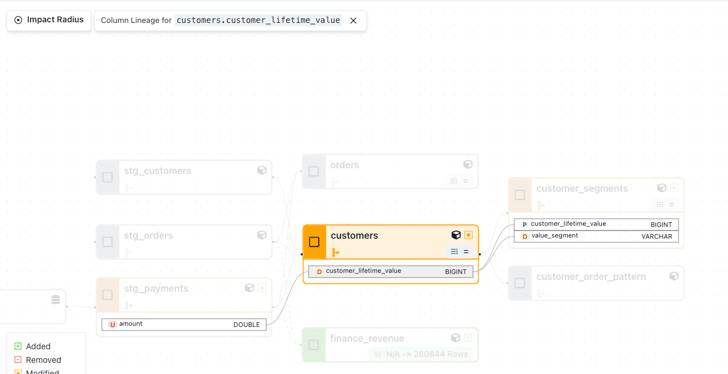The height and width of the screenshot is (374, 728).
Task: Check the customers node checkbox
Action: pos(314,242)
